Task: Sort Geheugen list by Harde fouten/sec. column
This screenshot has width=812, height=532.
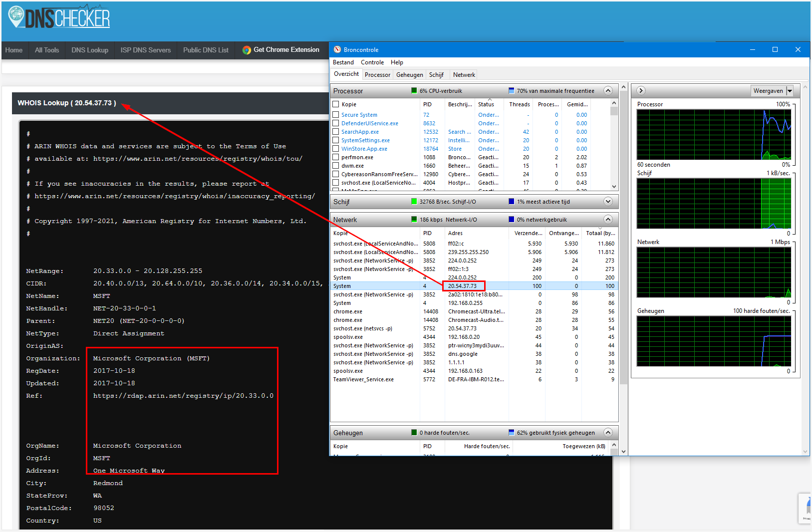Action: coord(479,446)
